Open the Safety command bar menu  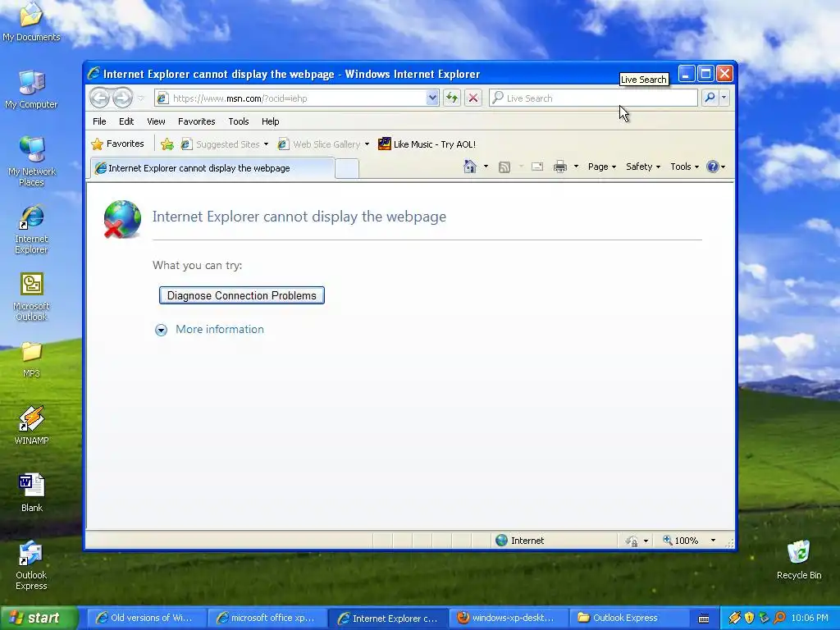643,167
